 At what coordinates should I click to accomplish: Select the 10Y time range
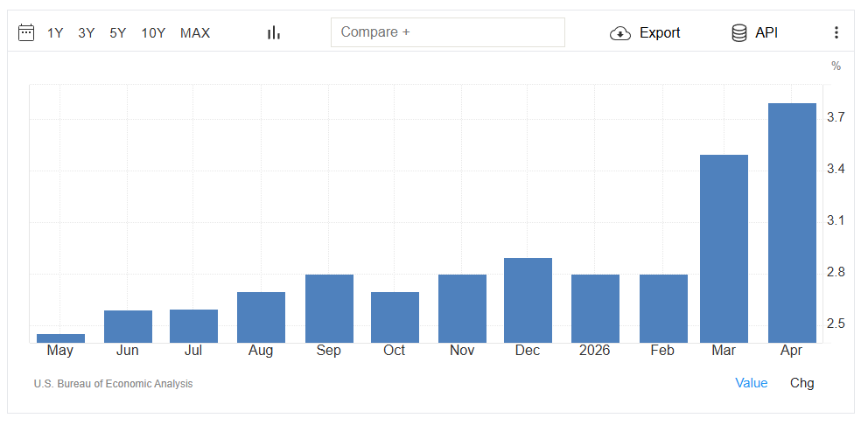[x=153, y=33]
